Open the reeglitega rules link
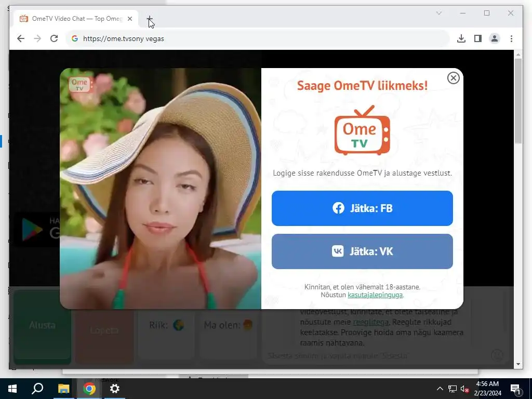The width and height of the screenshot is (532, 399). (370, 322)
